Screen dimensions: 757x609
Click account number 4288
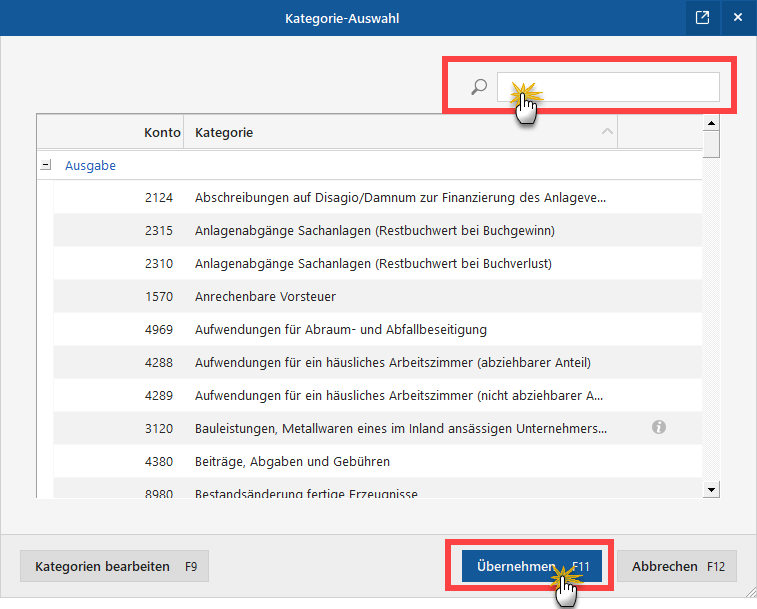pos(159,362)
